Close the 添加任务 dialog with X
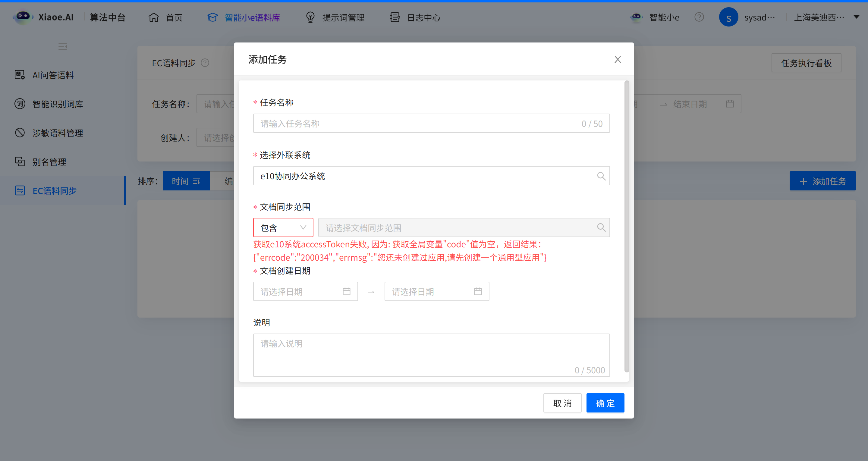Screen dimensions: 868x461 (x=617, y=60)
